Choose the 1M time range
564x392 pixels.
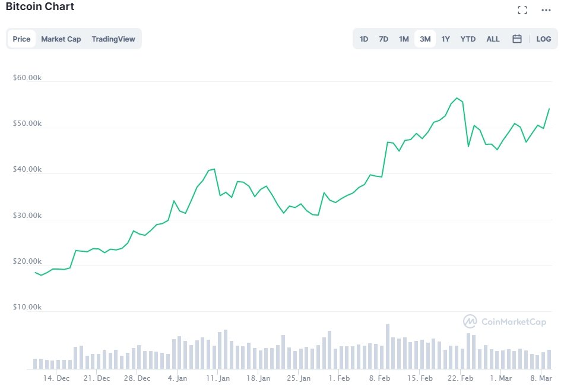pos(404,39)
